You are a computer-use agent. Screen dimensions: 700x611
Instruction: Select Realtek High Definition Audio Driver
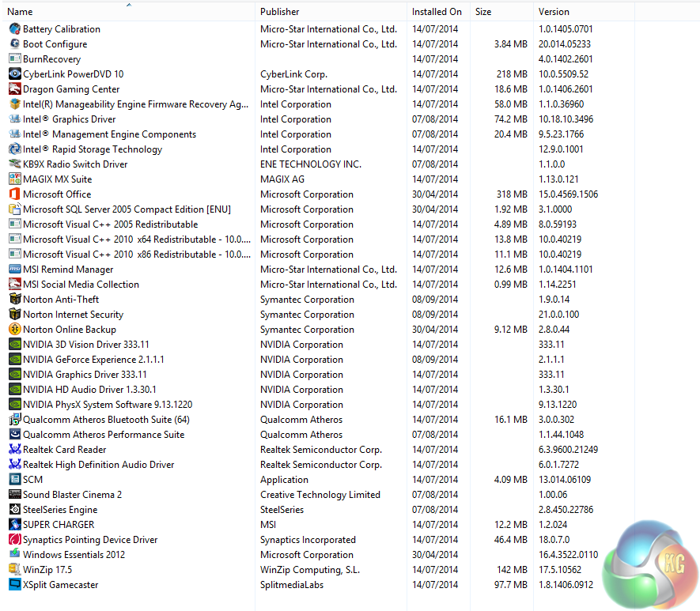[98, 465]
